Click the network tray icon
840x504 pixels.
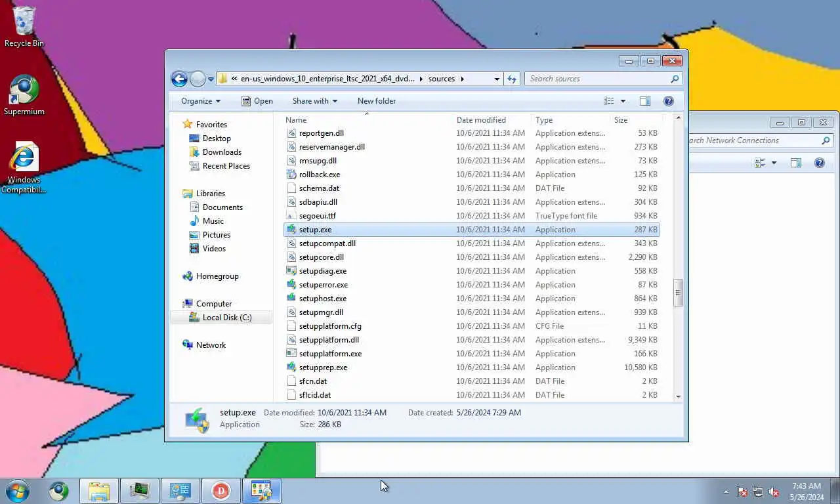(x=758, y=492)
